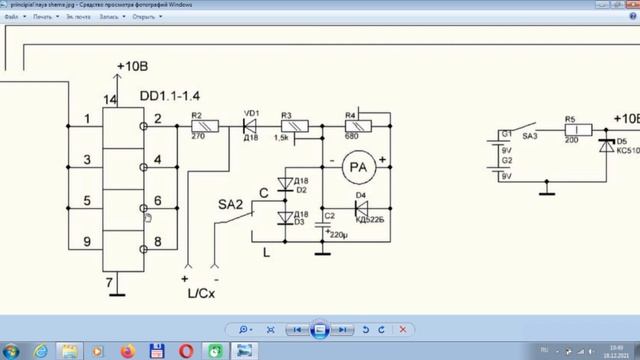Rotate the image counterclockwise
The height and width of the screenshot is (360, 640).
tap(366, 330)
